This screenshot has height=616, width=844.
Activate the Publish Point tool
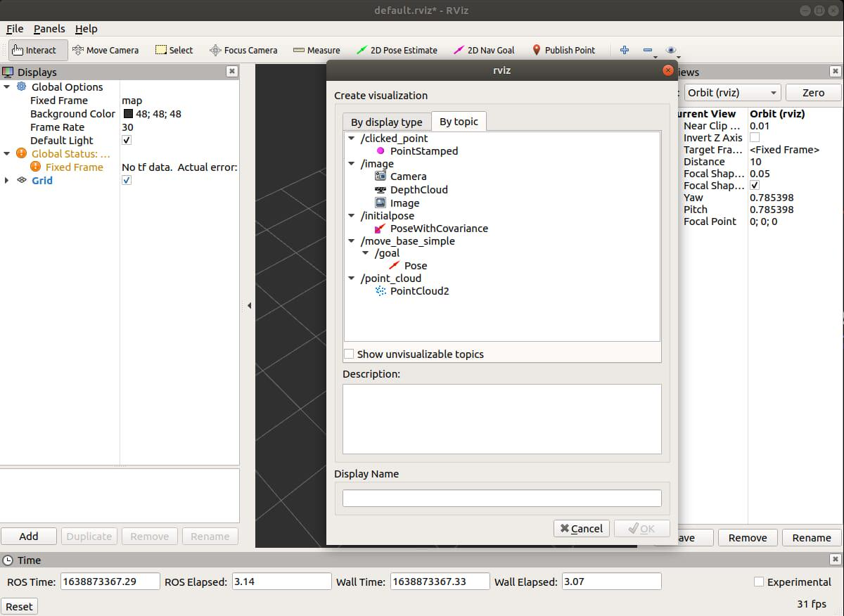(563, 50)
